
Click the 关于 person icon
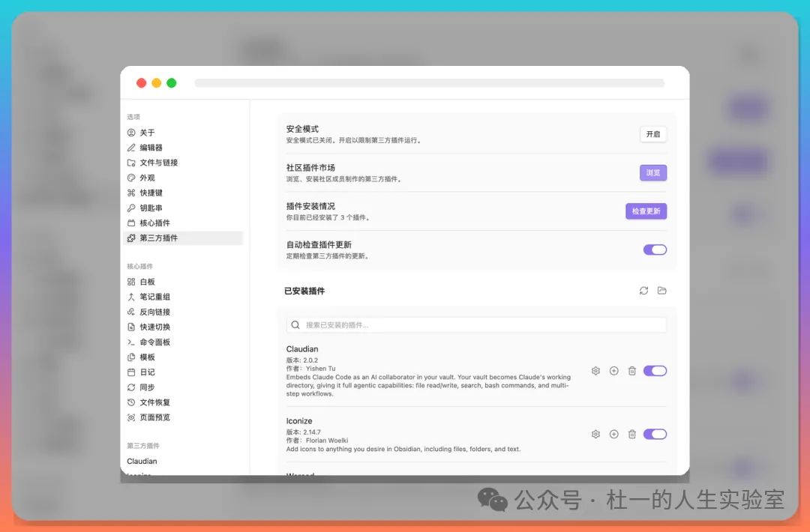(131, 133)
